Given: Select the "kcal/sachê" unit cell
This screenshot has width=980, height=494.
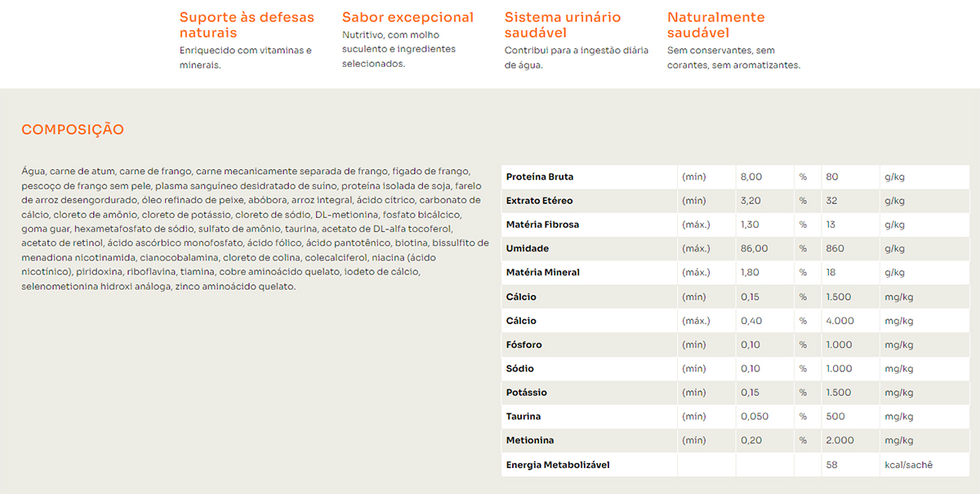Looking at the screenshot, I should [x=908, y=465].
